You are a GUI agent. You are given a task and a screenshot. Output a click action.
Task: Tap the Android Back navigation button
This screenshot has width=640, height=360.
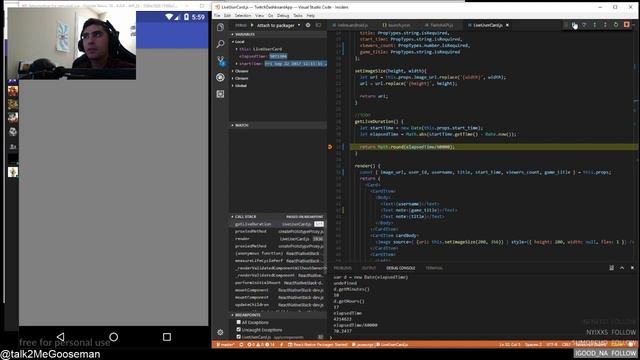coord(60,337)
